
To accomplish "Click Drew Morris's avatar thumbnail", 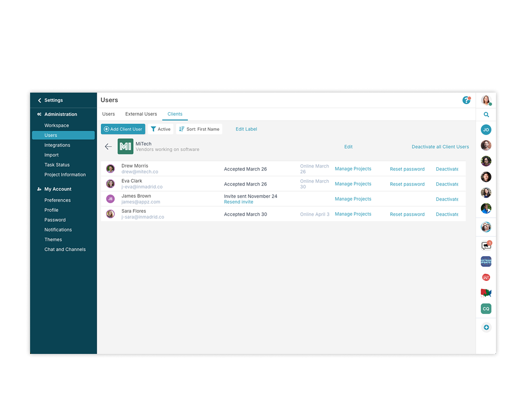I will [x=110, y=169].
